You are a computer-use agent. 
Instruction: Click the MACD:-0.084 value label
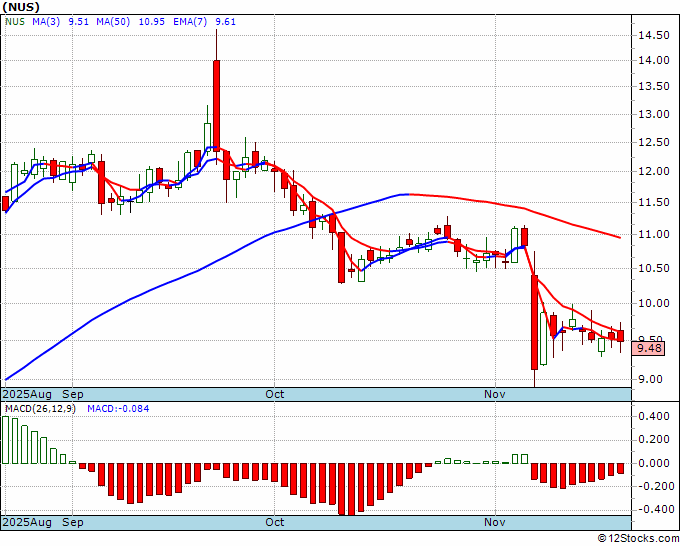click(118, 409)
